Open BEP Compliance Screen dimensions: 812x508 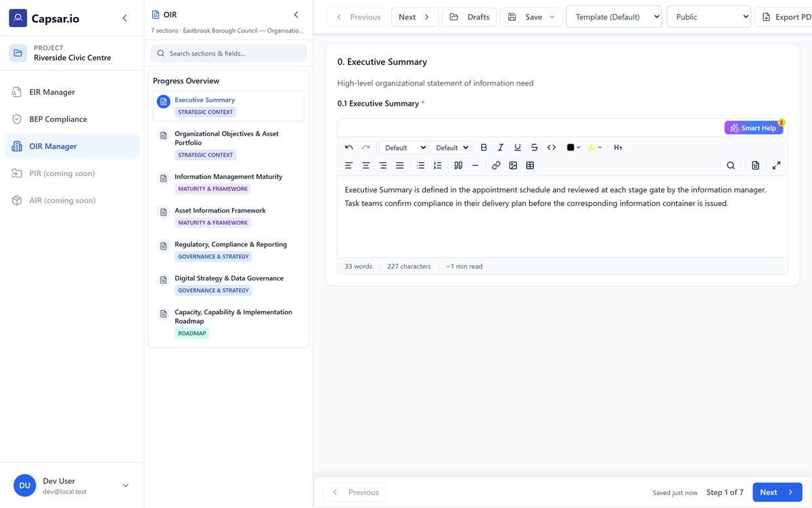click(72, 119)
